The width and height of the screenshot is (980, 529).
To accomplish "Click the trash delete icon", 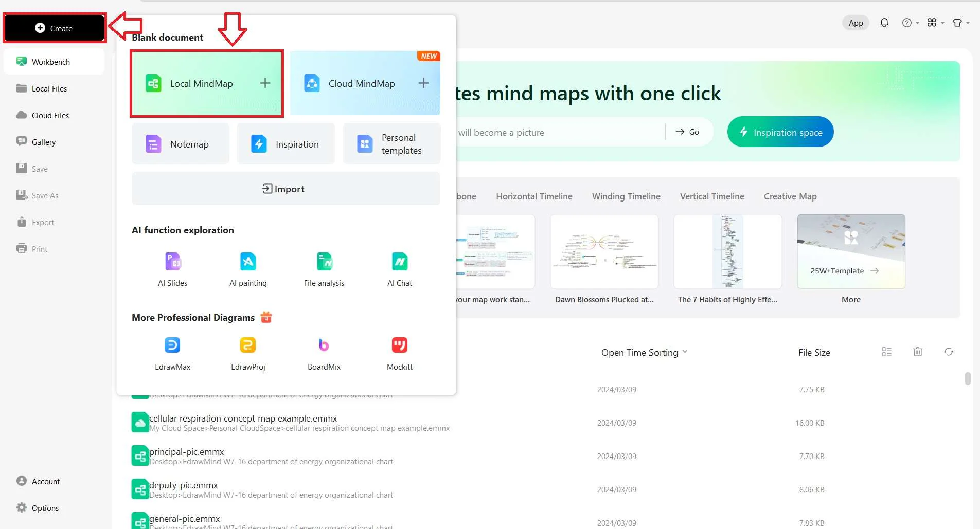I will (918, 352).
